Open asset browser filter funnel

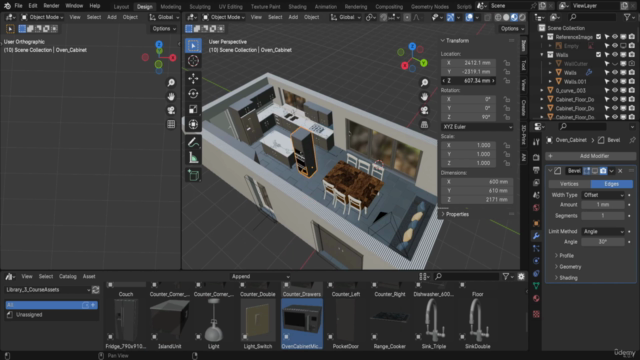pyautogui.click(x=506, y=277)
